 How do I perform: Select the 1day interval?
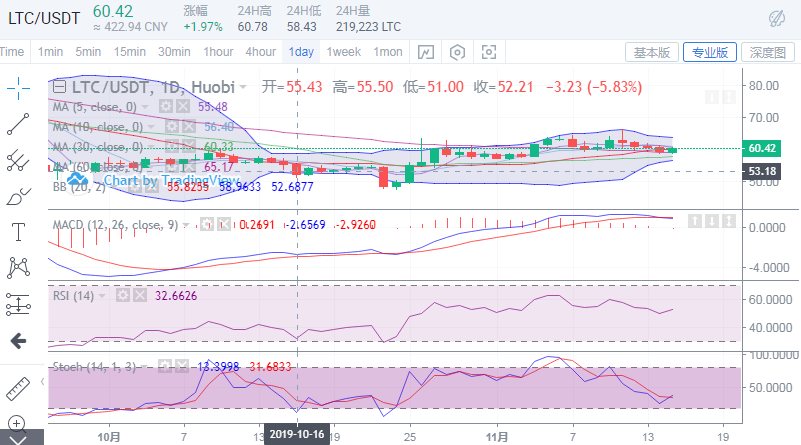tap(301, 52)
